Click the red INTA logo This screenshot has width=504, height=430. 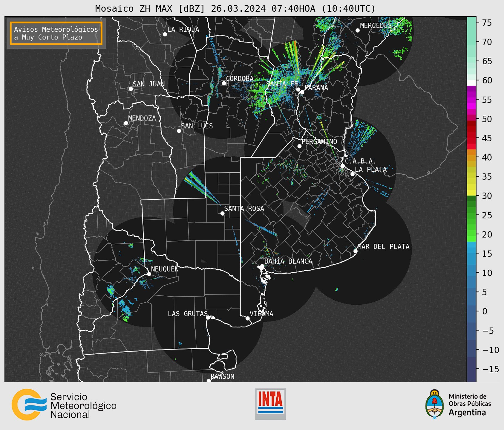(270, 404)
